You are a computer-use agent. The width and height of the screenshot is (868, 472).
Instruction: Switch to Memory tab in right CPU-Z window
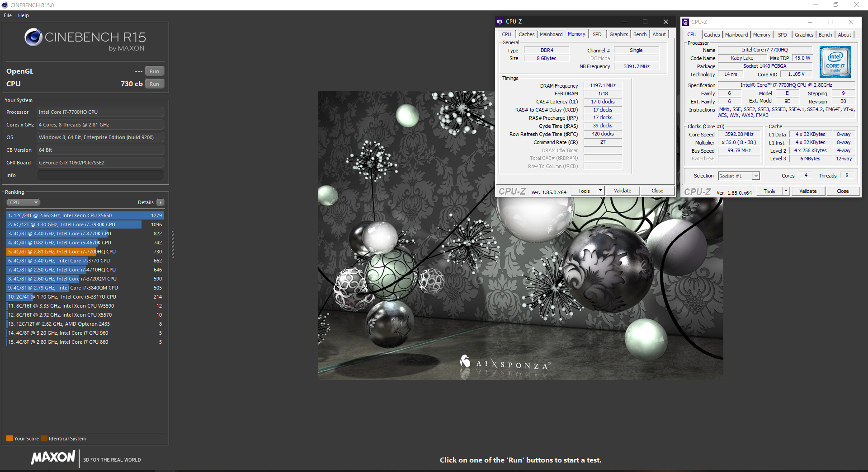coord(762,35)
